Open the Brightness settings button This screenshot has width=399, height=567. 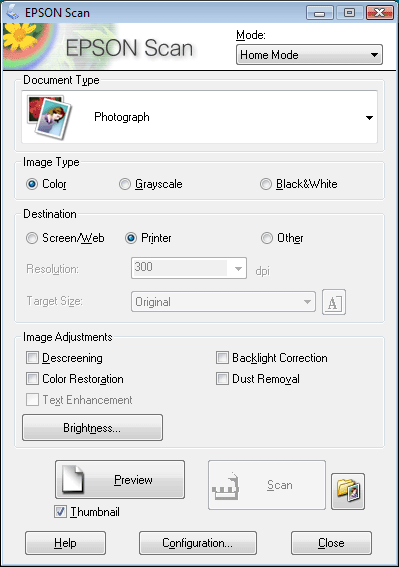[92, 427]
